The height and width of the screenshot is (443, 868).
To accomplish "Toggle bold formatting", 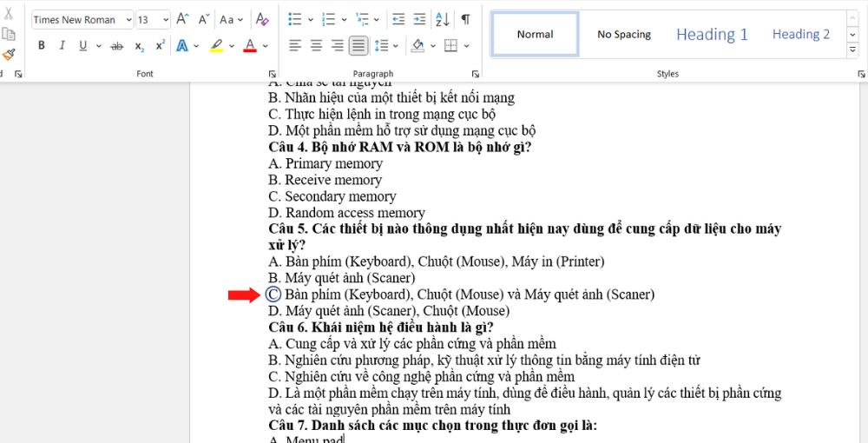I will click(42, 45).
